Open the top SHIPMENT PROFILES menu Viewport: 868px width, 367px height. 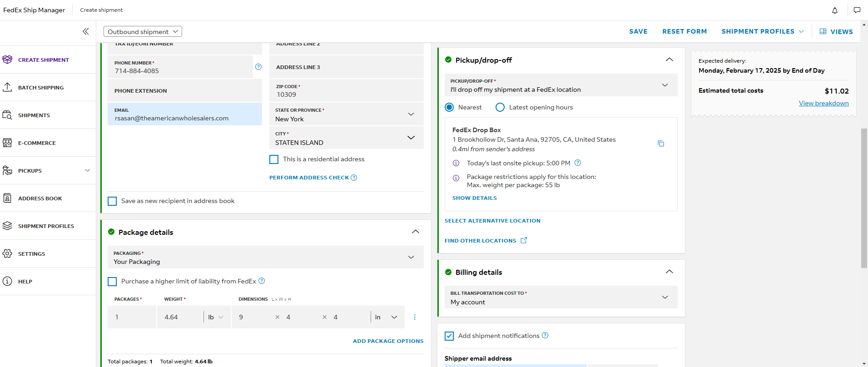tap(763, 31)
